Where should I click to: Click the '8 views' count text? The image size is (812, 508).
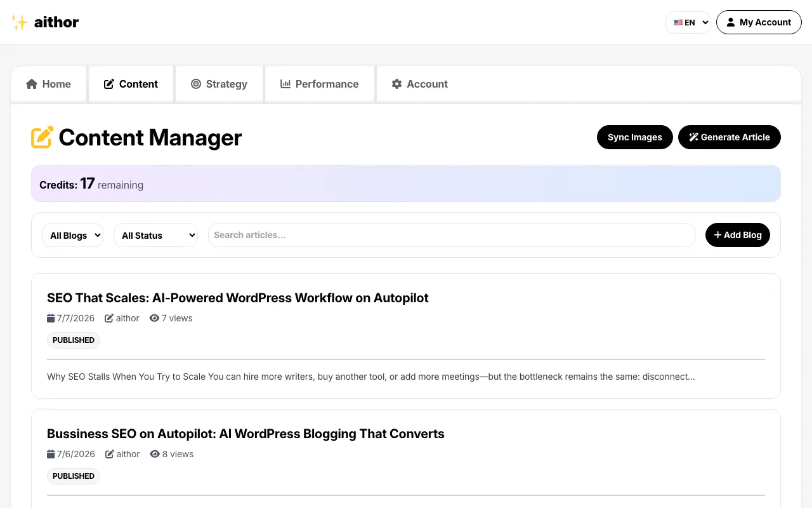[178, 454]
